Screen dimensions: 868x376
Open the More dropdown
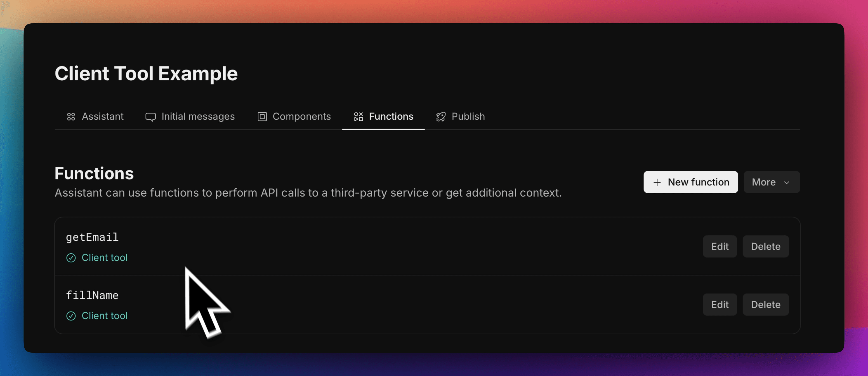[772, 182]
